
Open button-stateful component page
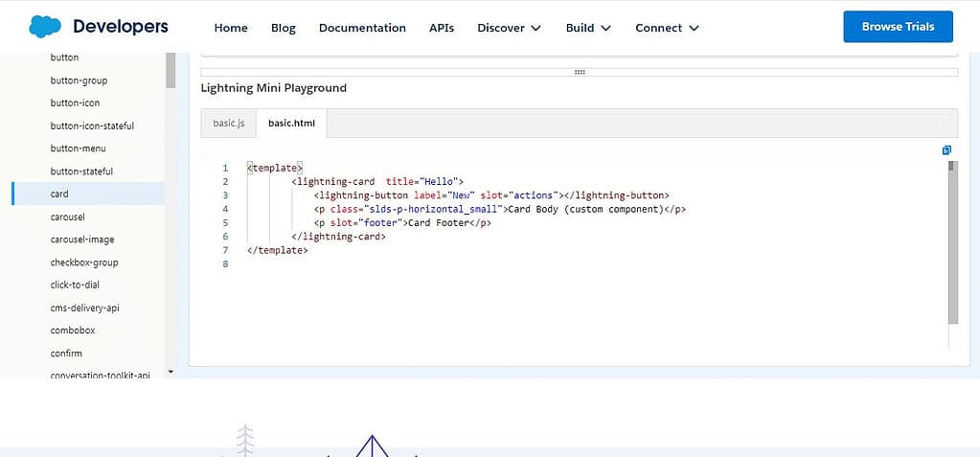(81, 171)
